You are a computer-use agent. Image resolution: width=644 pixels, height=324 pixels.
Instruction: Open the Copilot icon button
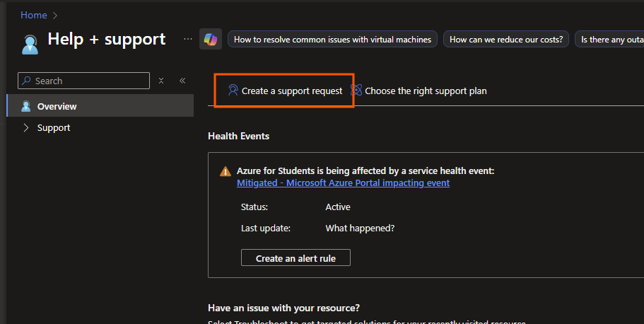pyautogui.click(x=211, y=39)
